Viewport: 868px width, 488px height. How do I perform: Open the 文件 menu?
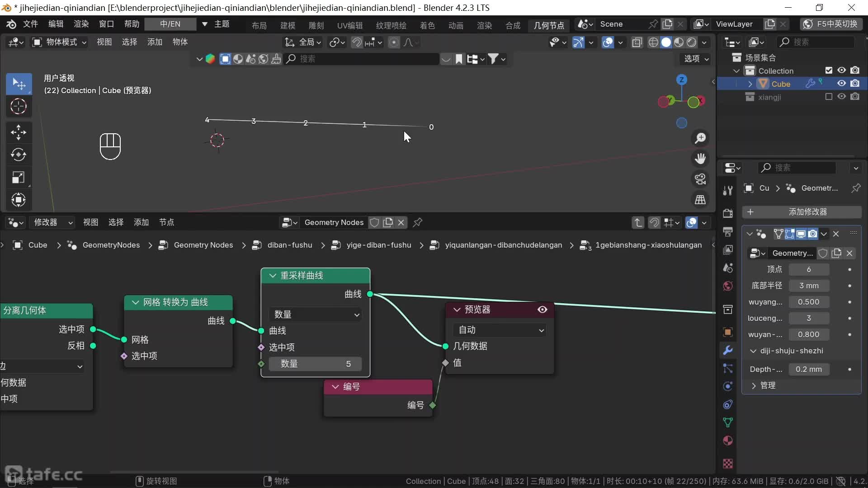coord(30,24)
